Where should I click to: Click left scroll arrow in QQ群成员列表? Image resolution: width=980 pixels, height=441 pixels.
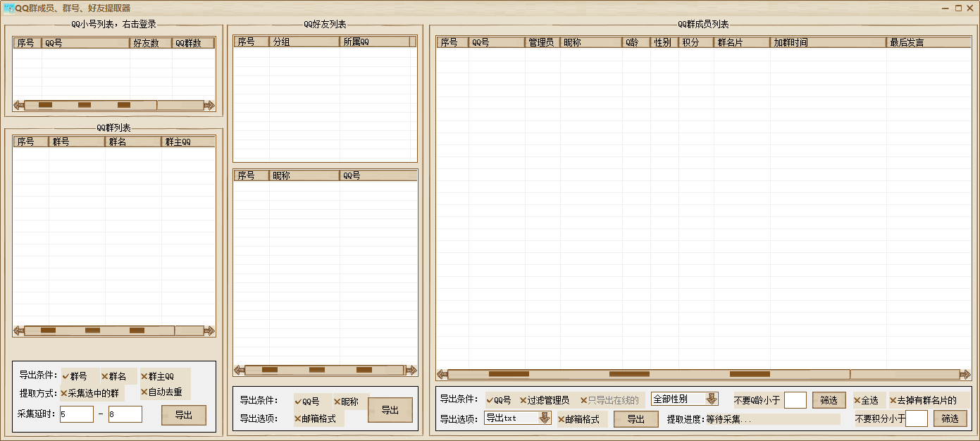(x=442, y=374)
